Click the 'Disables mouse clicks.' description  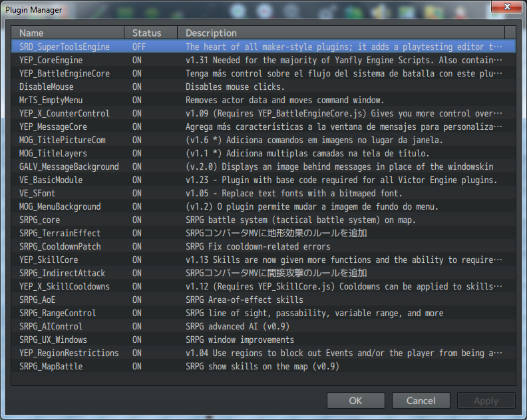pos(235,87)
